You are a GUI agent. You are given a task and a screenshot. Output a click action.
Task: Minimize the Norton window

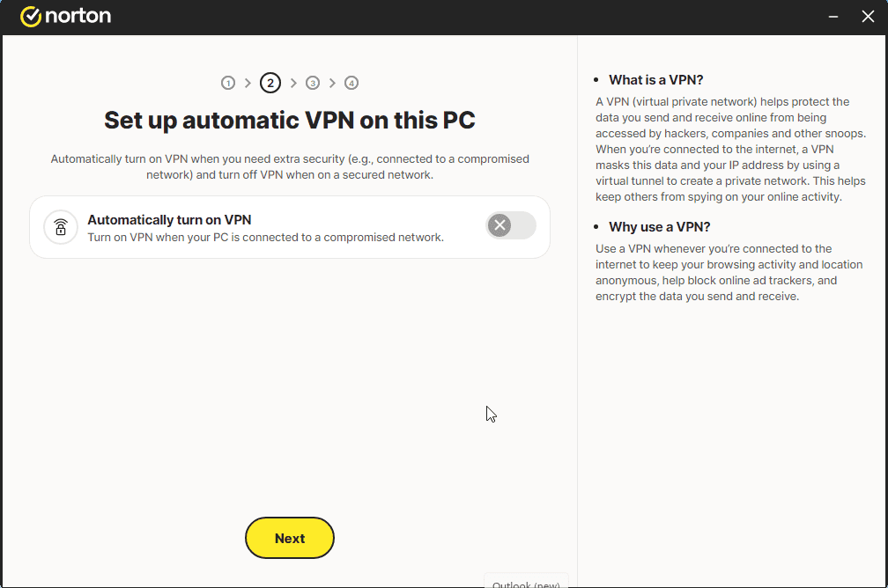[832, 17]
